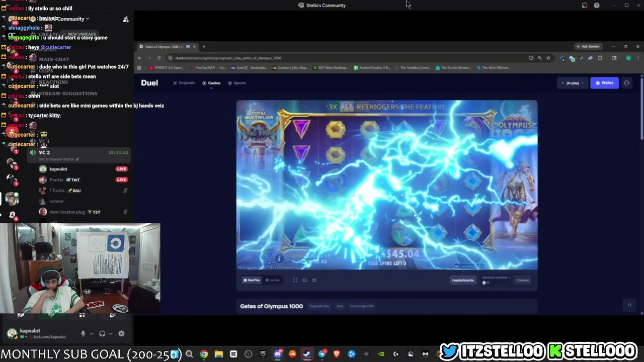Click Ask Gemini button
644x362 pixels.
coord(588,46)
